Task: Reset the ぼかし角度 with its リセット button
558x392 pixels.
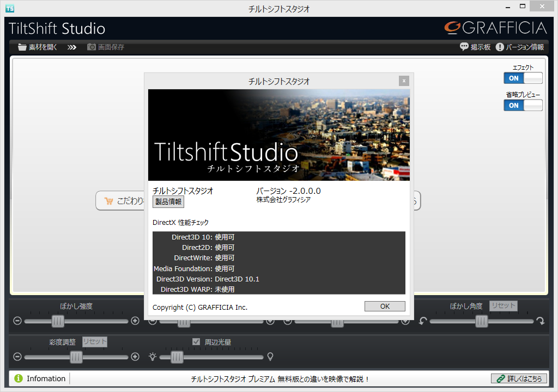Action: click(503, 305)
